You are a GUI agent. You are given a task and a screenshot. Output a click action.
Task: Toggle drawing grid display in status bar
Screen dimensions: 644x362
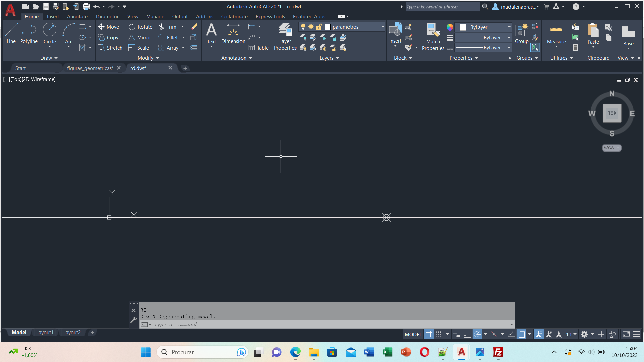(429, 334)
